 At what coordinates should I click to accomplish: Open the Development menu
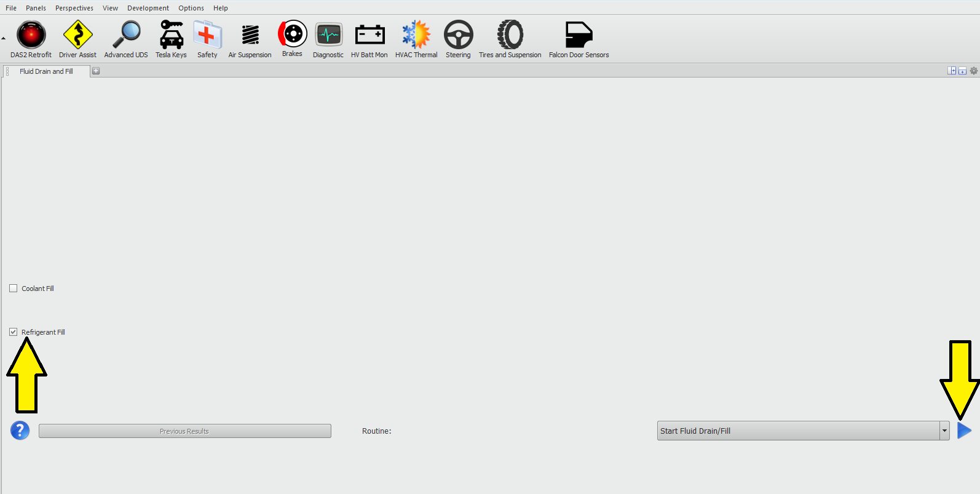coord(148,8)
